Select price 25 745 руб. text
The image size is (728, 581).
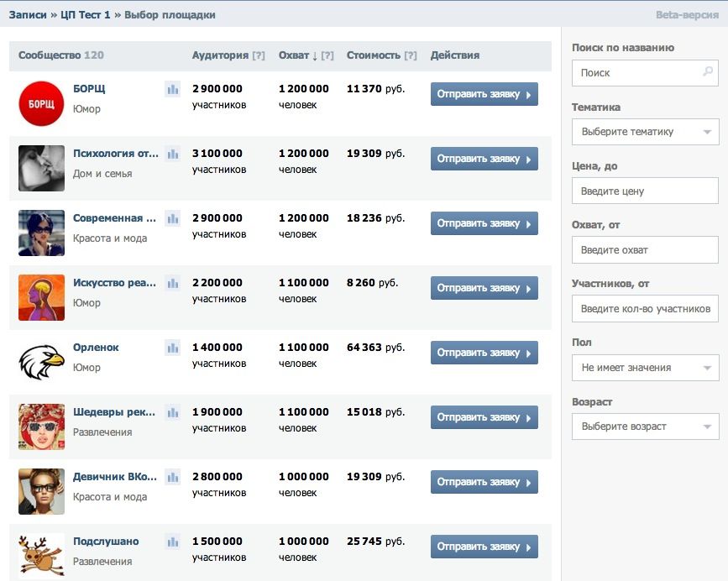tap(375, 541)
